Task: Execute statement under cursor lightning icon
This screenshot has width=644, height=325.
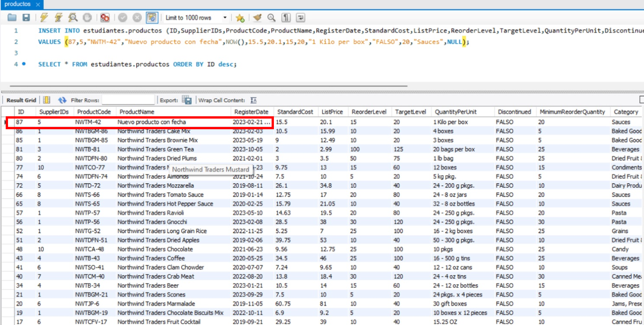Action: [59, 18]
